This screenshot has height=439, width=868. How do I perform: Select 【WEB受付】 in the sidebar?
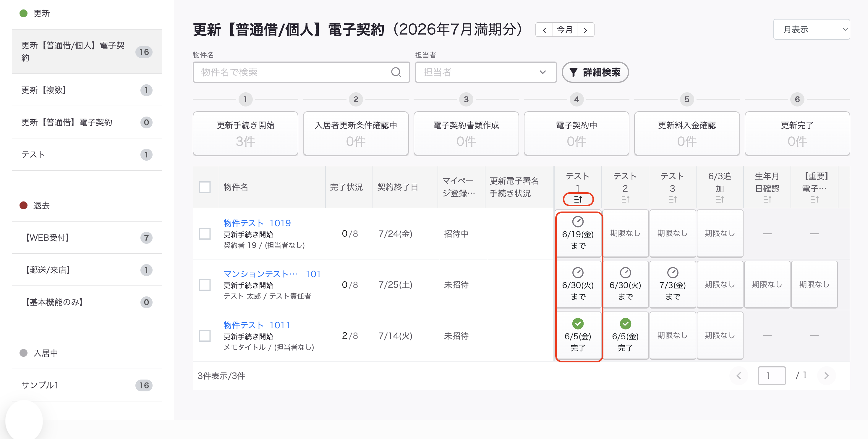[x=87, y=238]
